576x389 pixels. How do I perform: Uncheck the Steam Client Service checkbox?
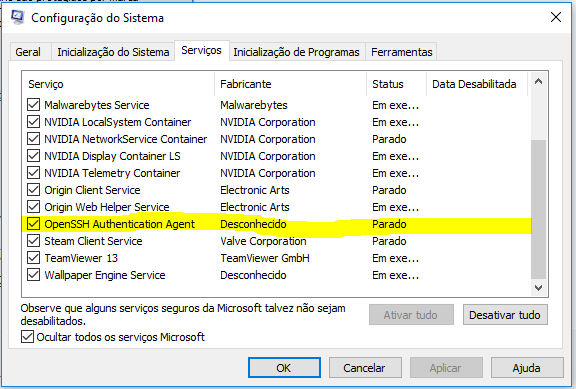coord(33,241)
